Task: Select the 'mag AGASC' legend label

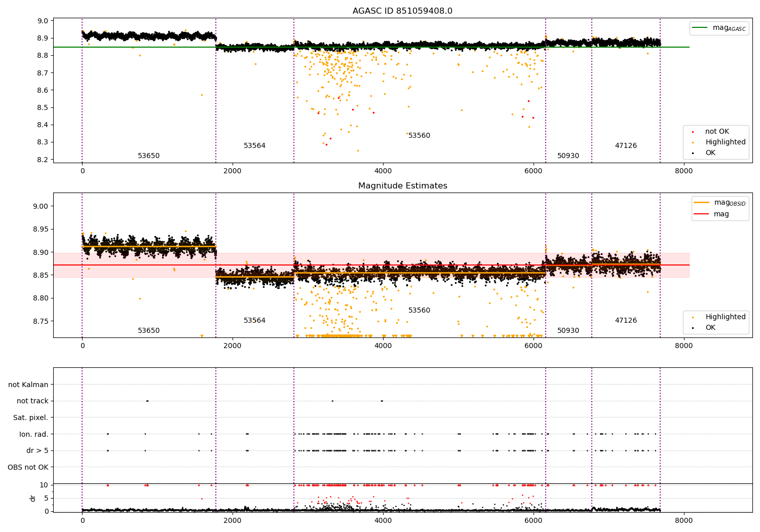Action: [729, 28]
